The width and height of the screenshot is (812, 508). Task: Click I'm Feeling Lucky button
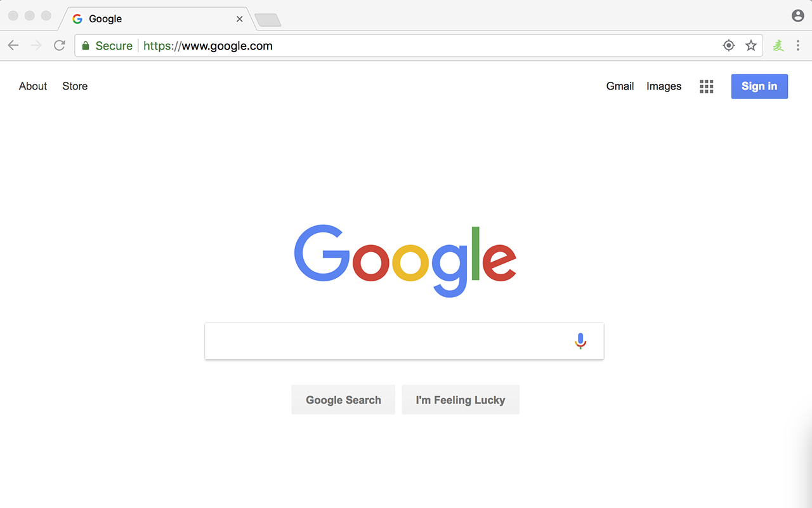click(x=461, y=399)
